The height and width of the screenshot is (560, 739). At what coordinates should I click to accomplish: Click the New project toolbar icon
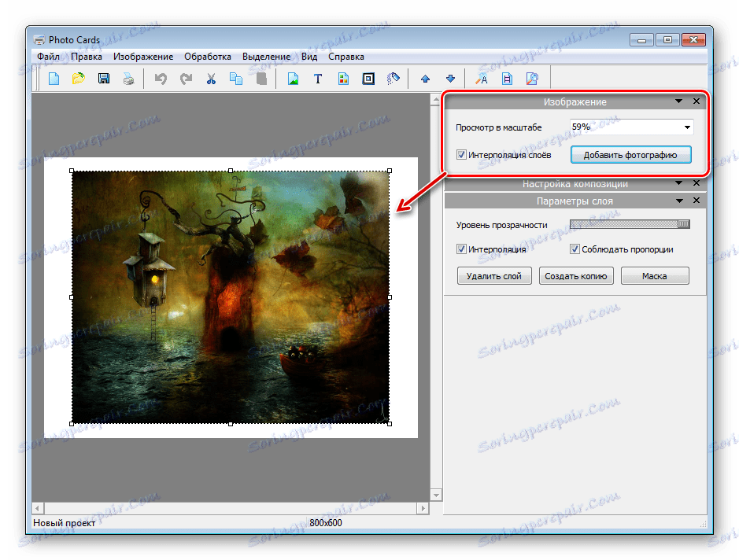click(x=54, y=79)
